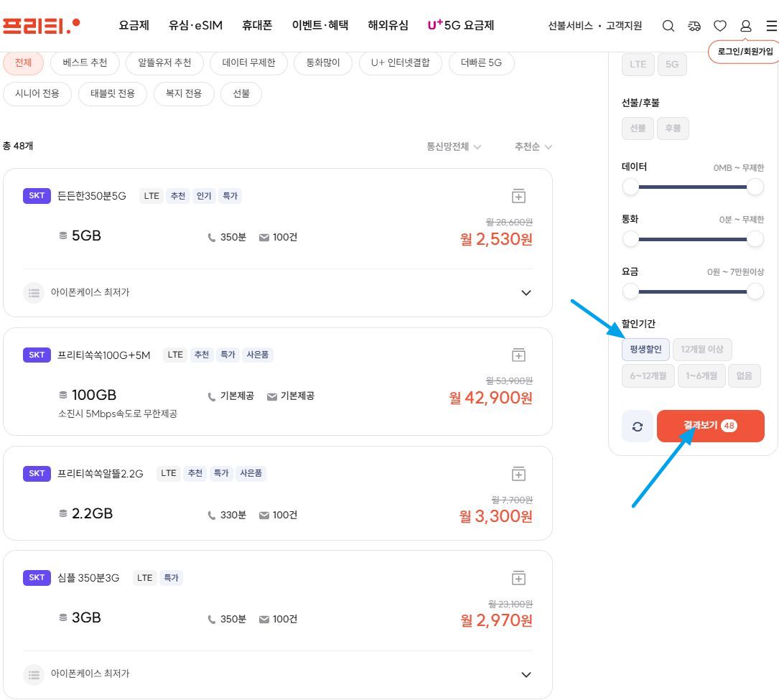The height and width of the screenshot is (700, 779).
Task: Click the user profile icon
Action: (x=746, y=26)
